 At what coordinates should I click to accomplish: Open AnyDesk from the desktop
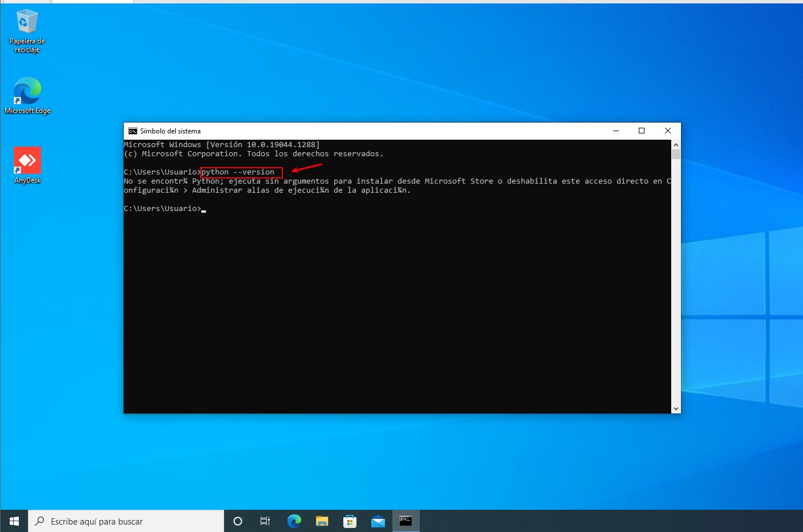pos(27,160)
